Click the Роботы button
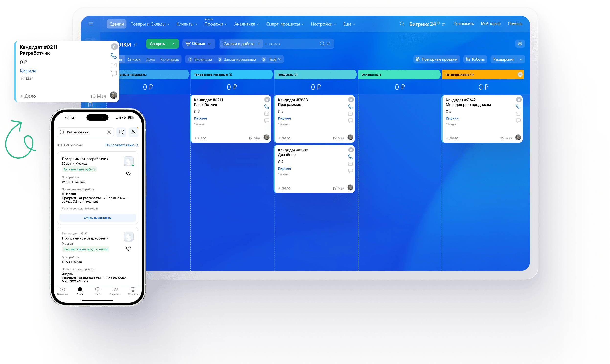Image resolution: width=610 pixels, height=364 pixels. click(x=475, y=59)
